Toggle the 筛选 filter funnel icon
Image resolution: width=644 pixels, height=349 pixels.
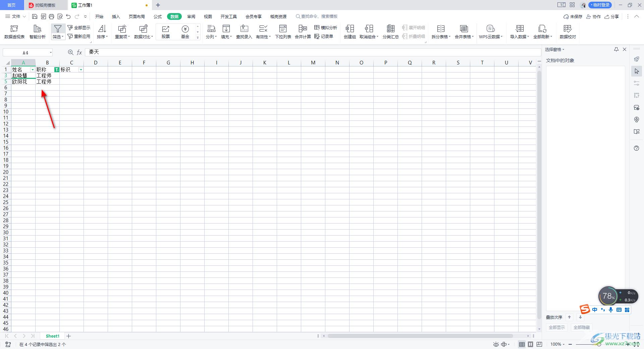tap(58, 29)
